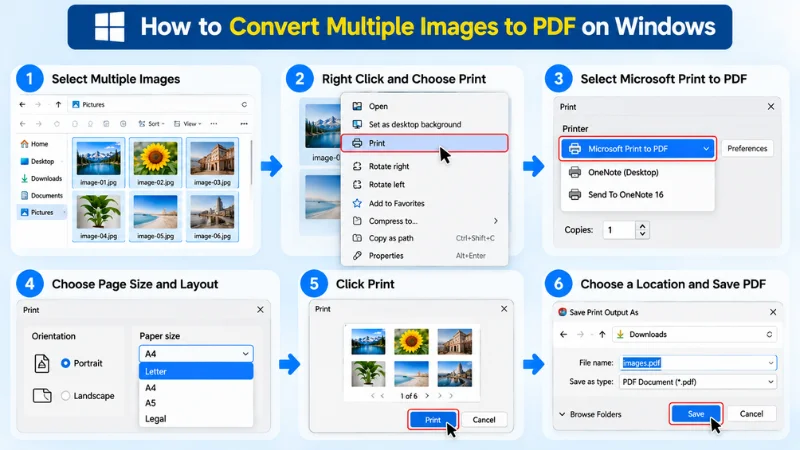Open the Sort dropdown in Explorer toolbar
The image size is (800, 450).
point(151,123)
